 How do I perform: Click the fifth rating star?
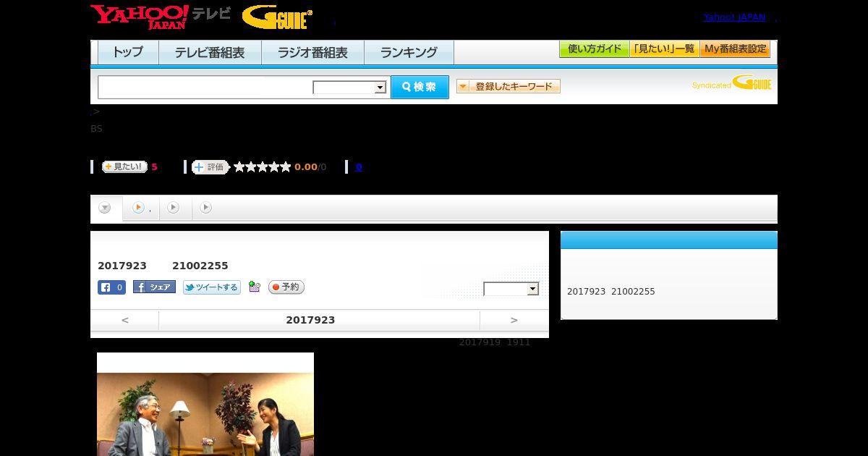(x=286, y=167)
